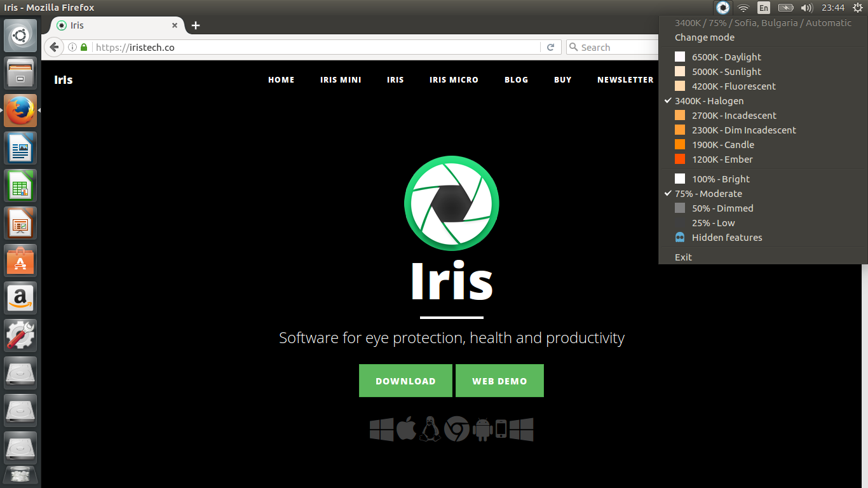Select 1200K - Ember preset
This screenshot has height=488, width=868.
[x=763, y=159]
